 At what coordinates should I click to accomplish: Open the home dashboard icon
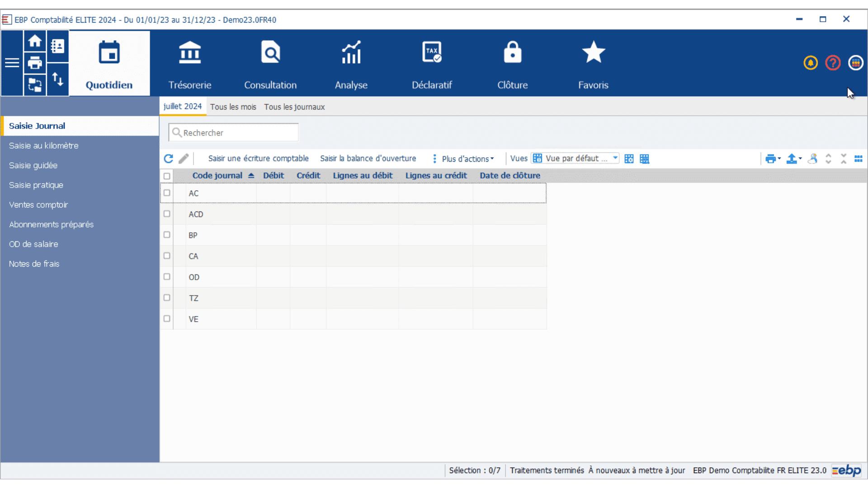35,41
